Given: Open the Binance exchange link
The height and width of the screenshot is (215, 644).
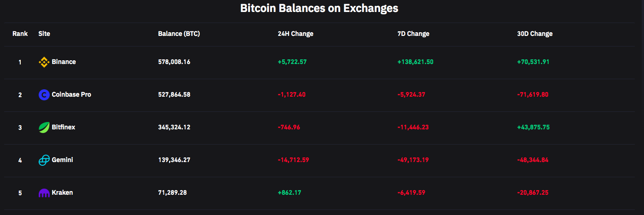Looking at the screenshot, I should pyautogui.click(x=64, y=62).
